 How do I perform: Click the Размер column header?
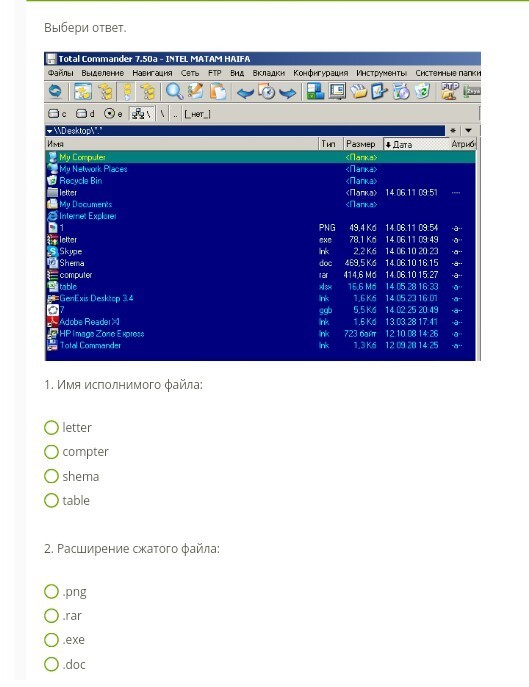tap(362, 144)
